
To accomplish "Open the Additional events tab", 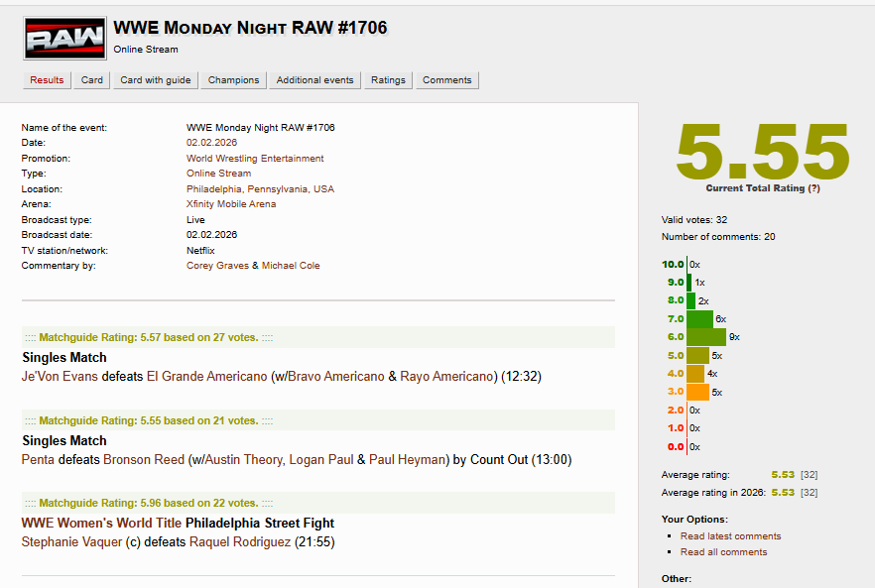I will coord(314,79).
